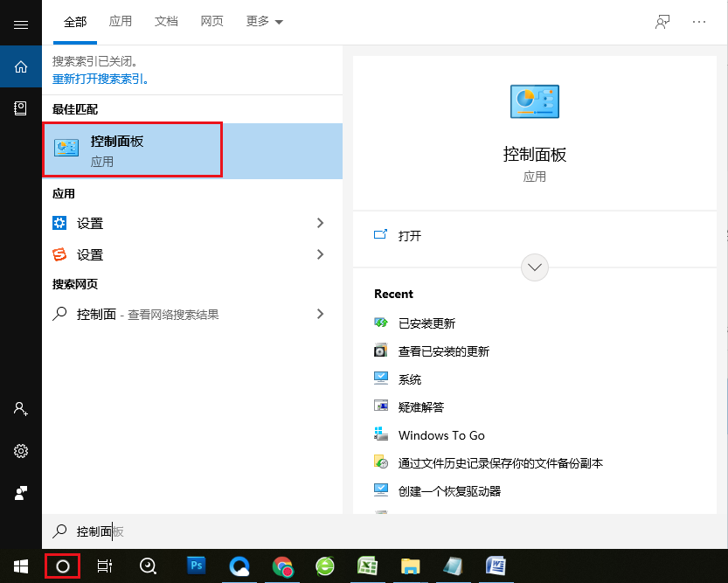728x583 pixels.
Task: Open Excel from the taskbar
Action: tap(367, 566)
